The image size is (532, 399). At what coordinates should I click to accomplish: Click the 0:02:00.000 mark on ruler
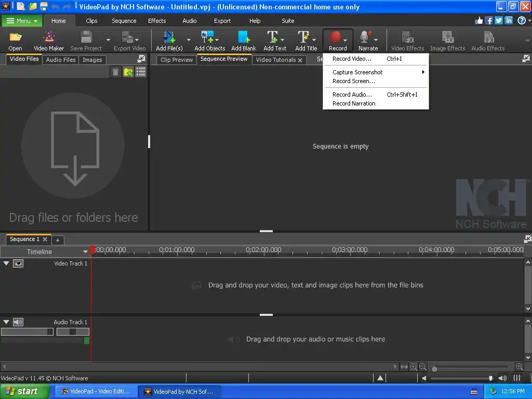[x=263, y=250]
